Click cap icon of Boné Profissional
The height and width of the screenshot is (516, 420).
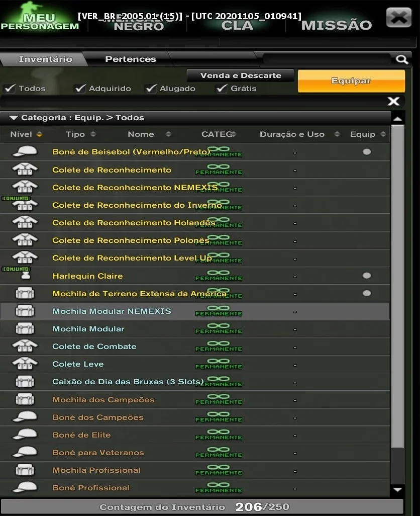pyautogui.click(x=25, y=487)
